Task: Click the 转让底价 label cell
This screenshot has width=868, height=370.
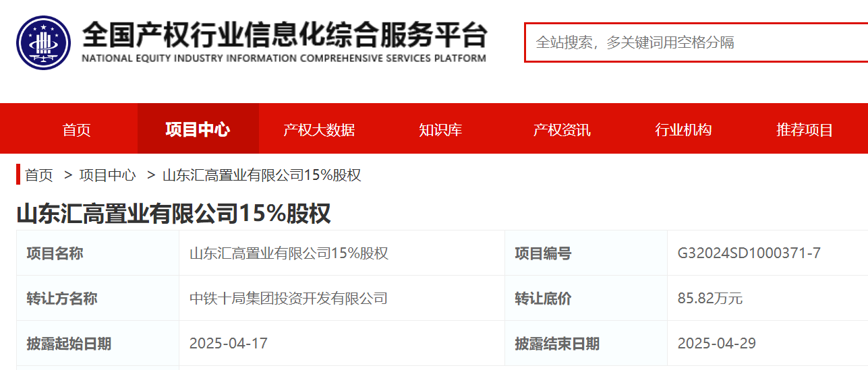Action: pyautogui.click(x=586, y=299)
